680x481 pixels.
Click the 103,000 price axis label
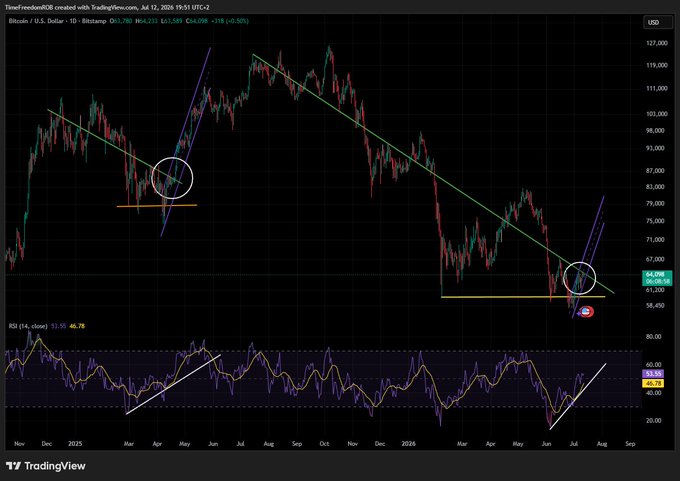pyautogui.click(x=656, y=114)
